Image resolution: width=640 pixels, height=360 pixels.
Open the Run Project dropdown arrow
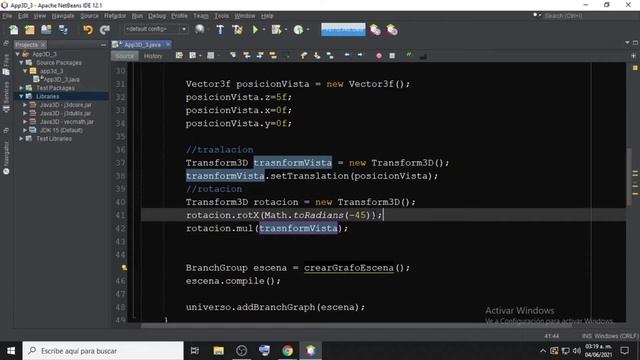coord(264,30)
